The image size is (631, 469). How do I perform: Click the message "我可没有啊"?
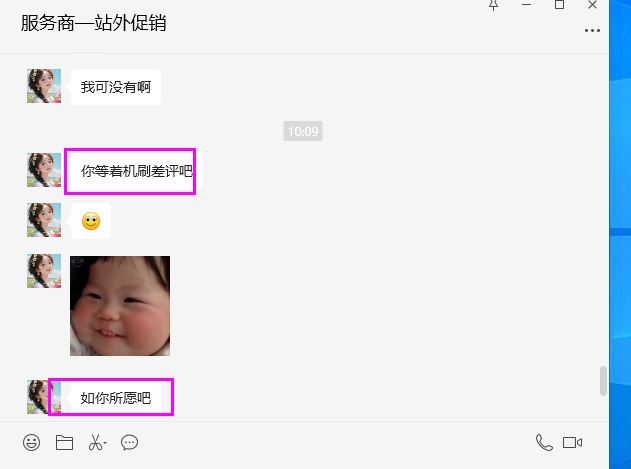[x=116, y=87]
